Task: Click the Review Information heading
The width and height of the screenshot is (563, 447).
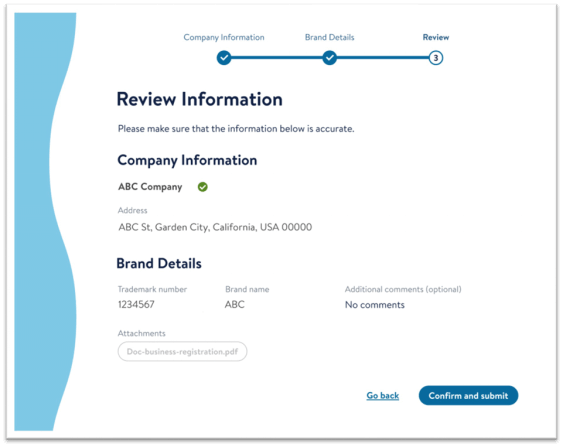Action: point(200,99)
